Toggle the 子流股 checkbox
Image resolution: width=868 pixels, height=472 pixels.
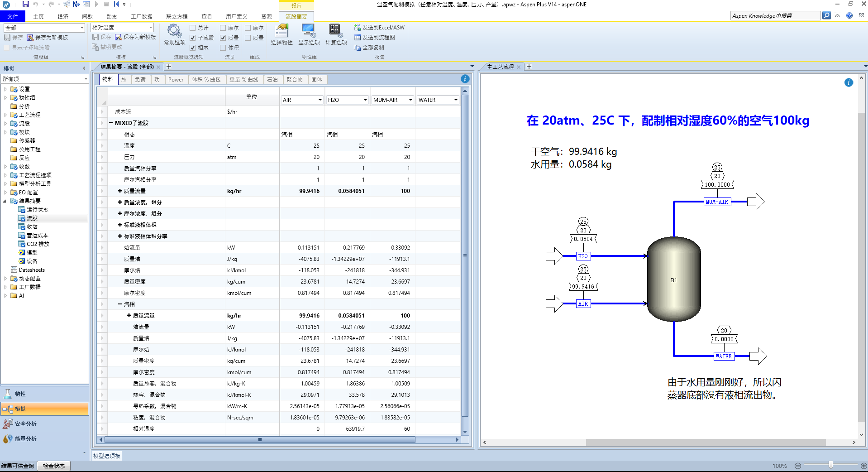click(192, 38)
